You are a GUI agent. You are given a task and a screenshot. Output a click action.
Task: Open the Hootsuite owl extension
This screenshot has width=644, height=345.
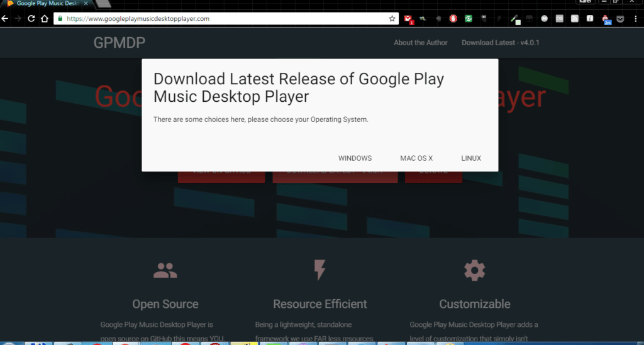click(x=484, y=18)
